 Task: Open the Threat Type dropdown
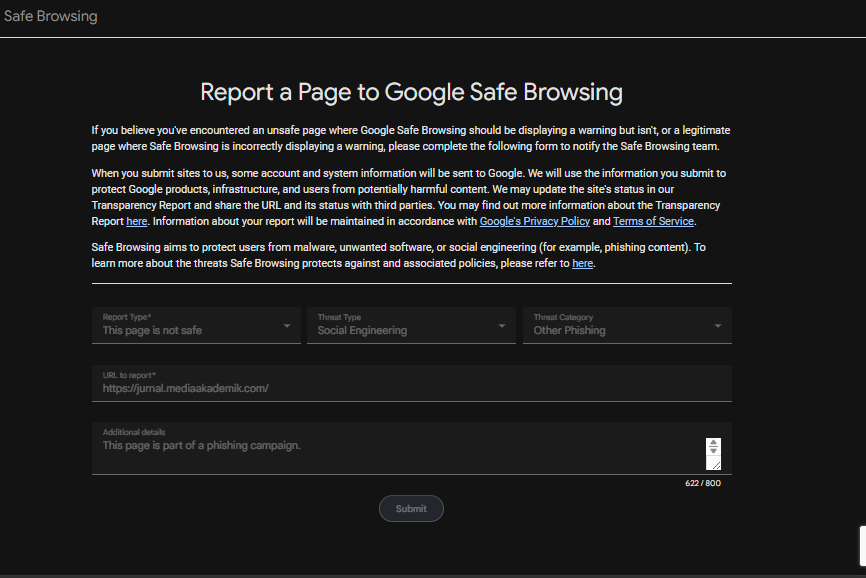click(x=411, y=325)
